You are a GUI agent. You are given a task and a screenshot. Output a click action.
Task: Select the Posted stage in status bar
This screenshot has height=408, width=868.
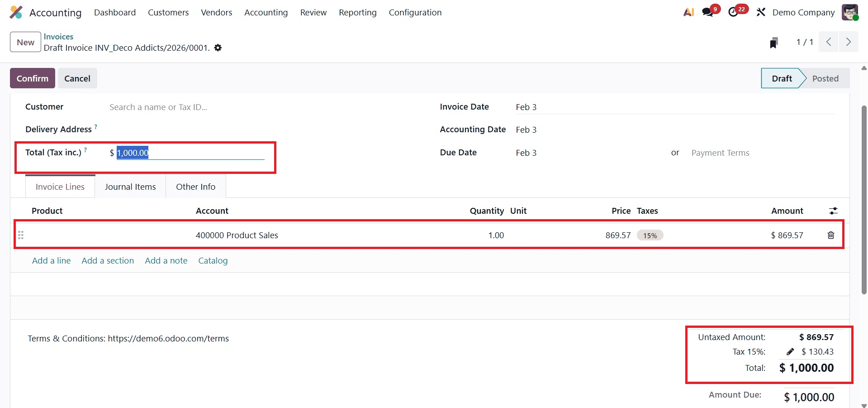(825, 78)
